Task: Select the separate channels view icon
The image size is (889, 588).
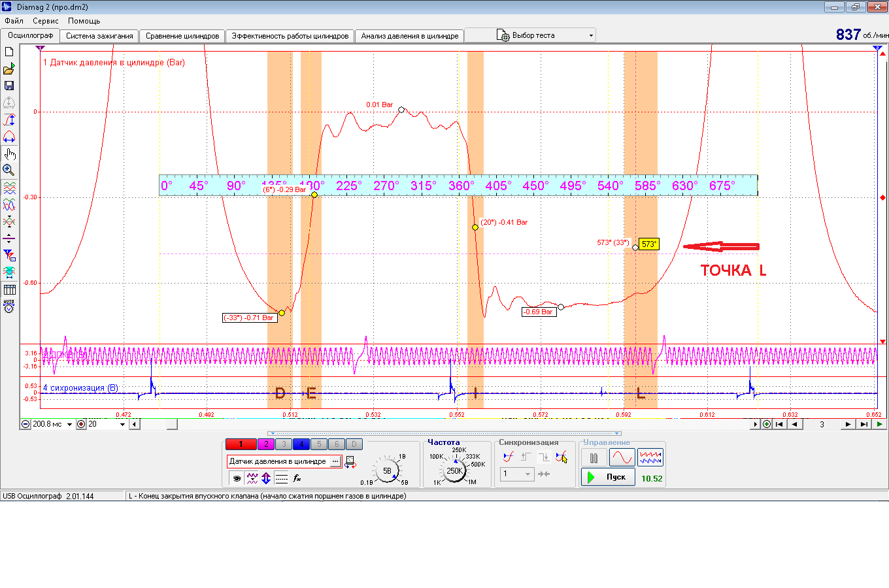Action: pos(9,188)
